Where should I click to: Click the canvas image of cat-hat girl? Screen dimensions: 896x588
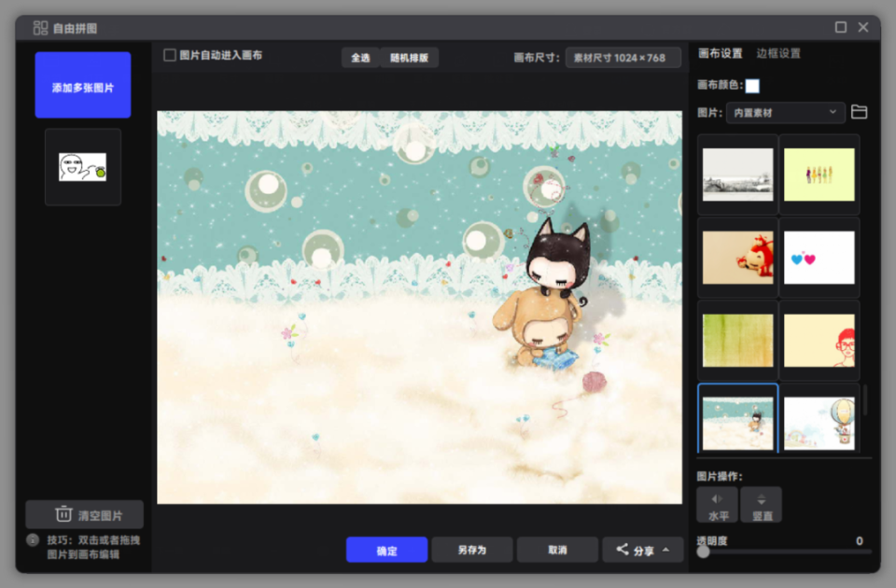419,307
